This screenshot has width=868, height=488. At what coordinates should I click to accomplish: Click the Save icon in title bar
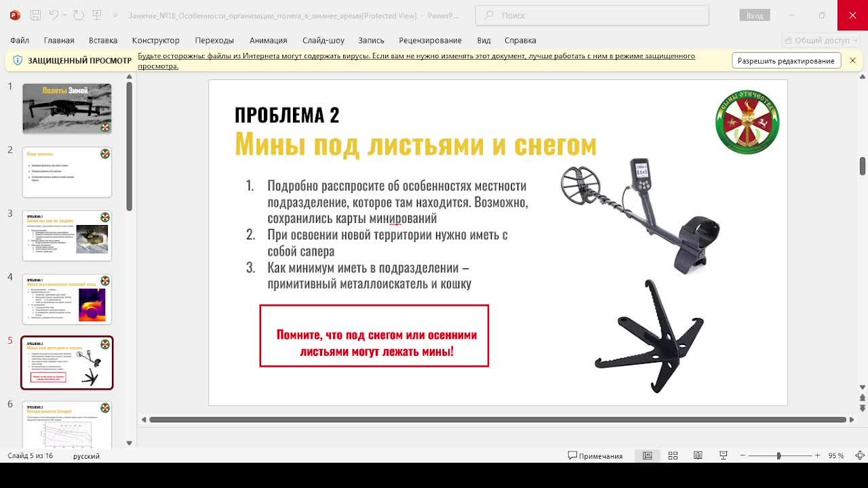coord(36,15)
